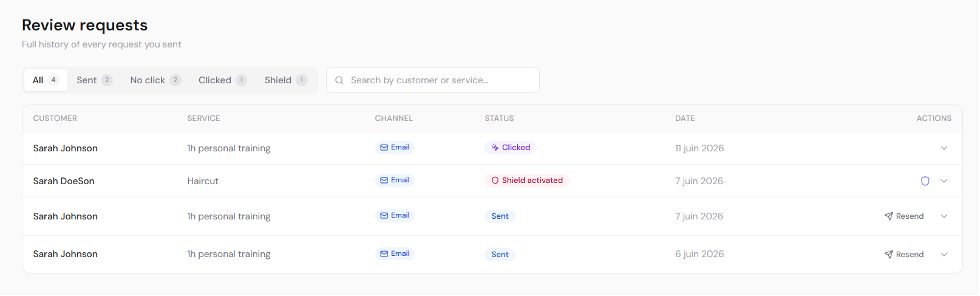980x296 pixels.
Task: Click the SERVICE column header
Action: coord(203,119)
